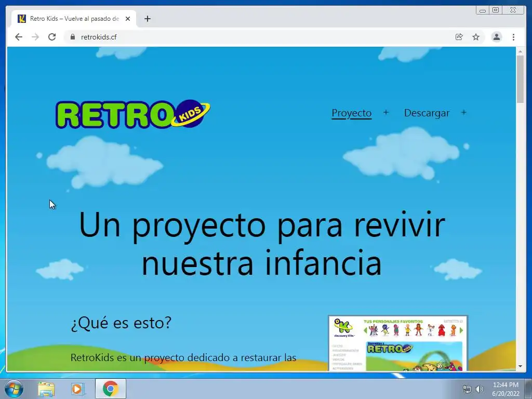Screen dimensions: 532x399
Task: Launch Windows Media Player from taskbar
Action: (78, 389)
